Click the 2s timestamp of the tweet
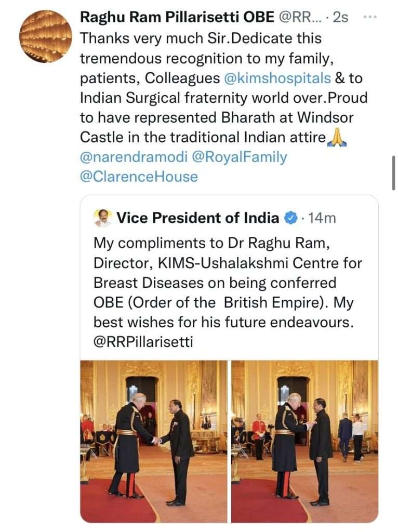The image size is (398, 532). pos(340,17)
